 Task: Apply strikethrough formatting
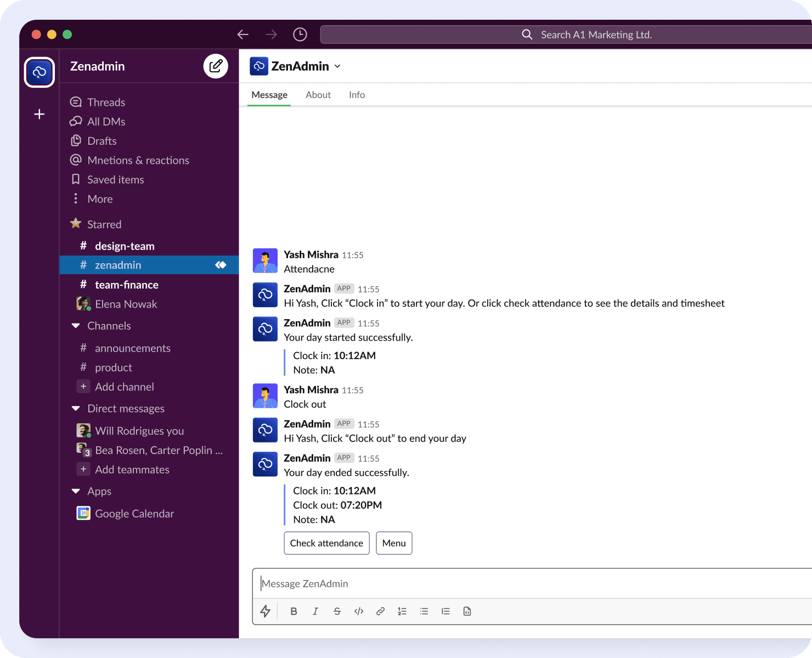[337, 611]
